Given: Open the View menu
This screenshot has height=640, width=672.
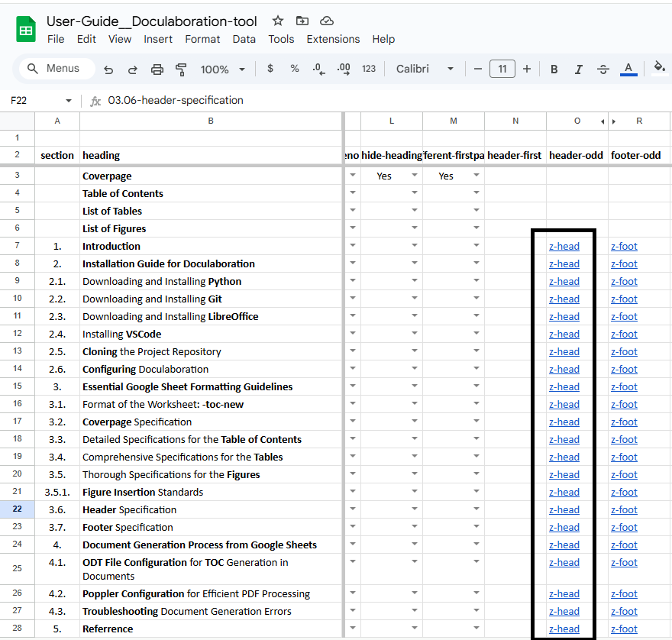Looking at the screenshot, I should click(x=120, y=39).
